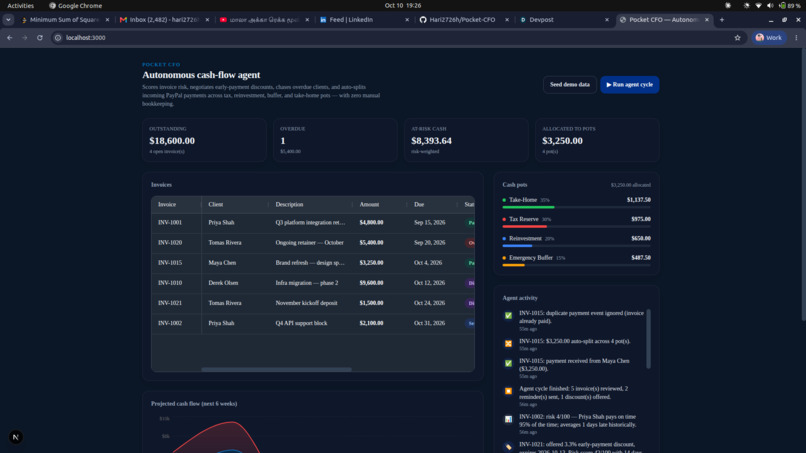This screenshot has height=453, width=806.
Task: Click the Allocated to Pots $3,250.00 card
Action: coord(597,140)
